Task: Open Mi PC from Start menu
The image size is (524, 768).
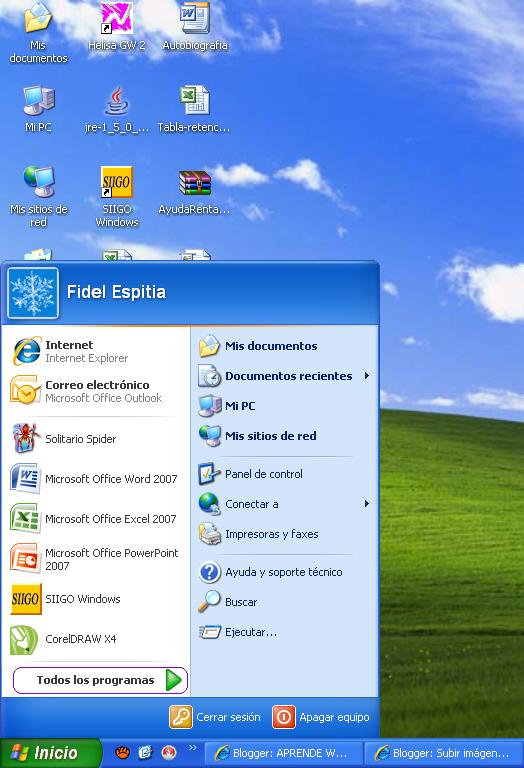Action: point(284,406)
